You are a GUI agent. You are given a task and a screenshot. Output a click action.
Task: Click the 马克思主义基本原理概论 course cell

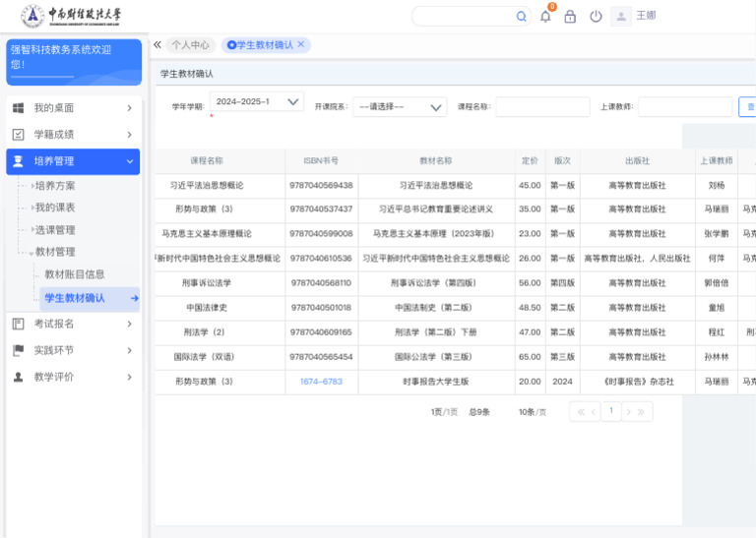(207, 234)
